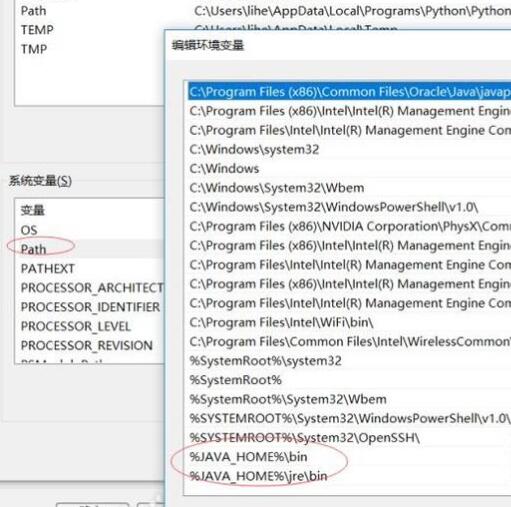Select OS in the system variables list
The height and width of the screenshot is (507, 511).
point(29,230)
